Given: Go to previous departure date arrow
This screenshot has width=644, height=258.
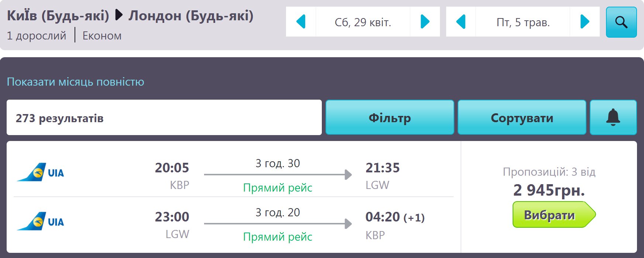Looking at the screenshot, I should (301, 22).
